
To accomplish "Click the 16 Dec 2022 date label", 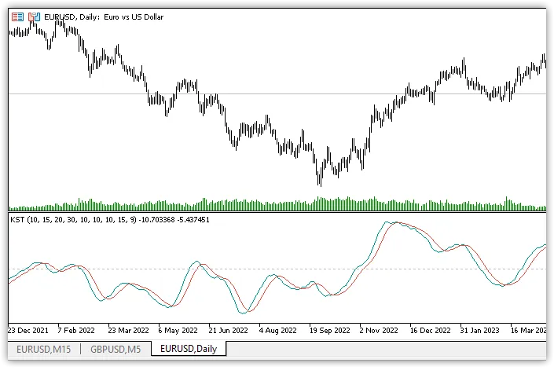I will (430, 331).
